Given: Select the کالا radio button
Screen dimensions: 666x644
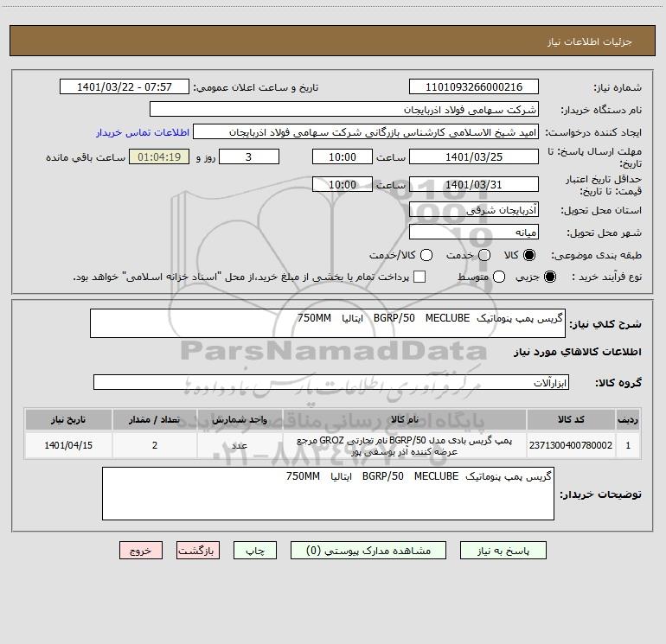Looking at the screenshot, I should pos(529,255).
